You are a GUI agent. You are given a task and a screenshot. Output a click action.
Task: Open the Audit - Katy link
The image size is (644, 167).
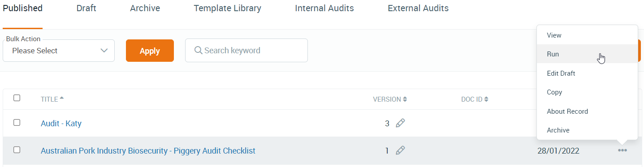point(61,123)
